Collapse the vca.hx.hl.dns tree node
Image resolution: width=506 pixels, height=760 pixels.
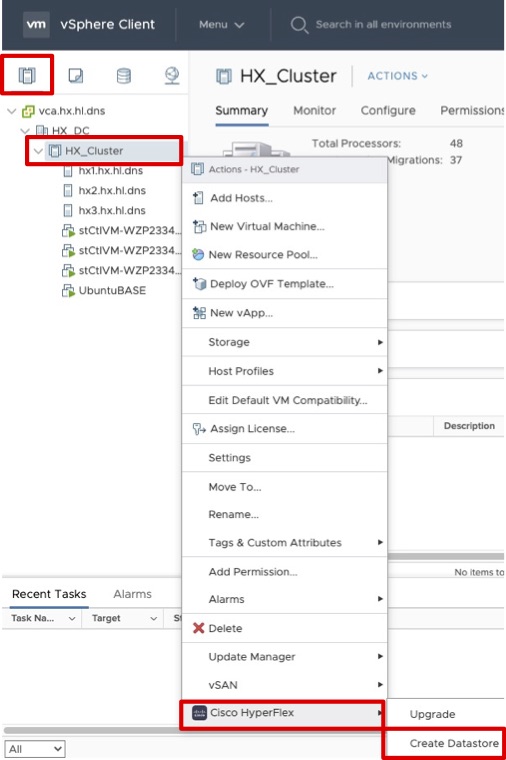12,111
